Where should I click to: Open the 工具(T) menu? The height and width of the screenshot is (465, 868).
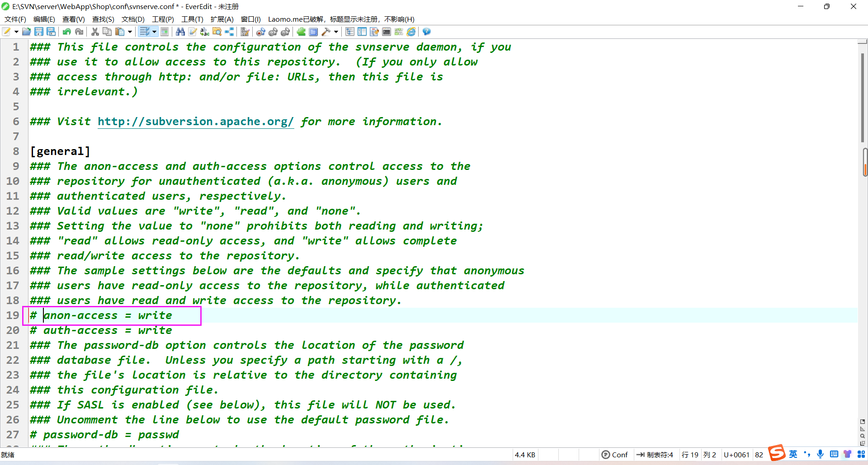192,19
